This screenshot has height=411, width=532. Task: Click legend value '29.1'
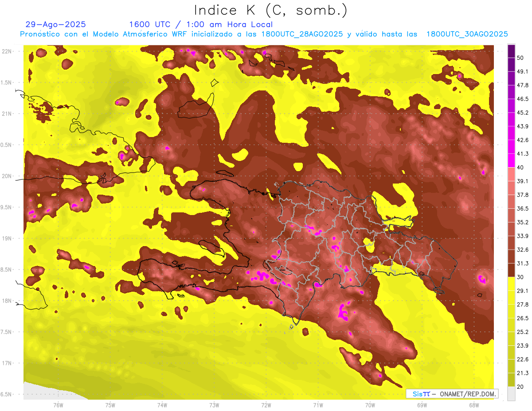[x=522, y=291]
